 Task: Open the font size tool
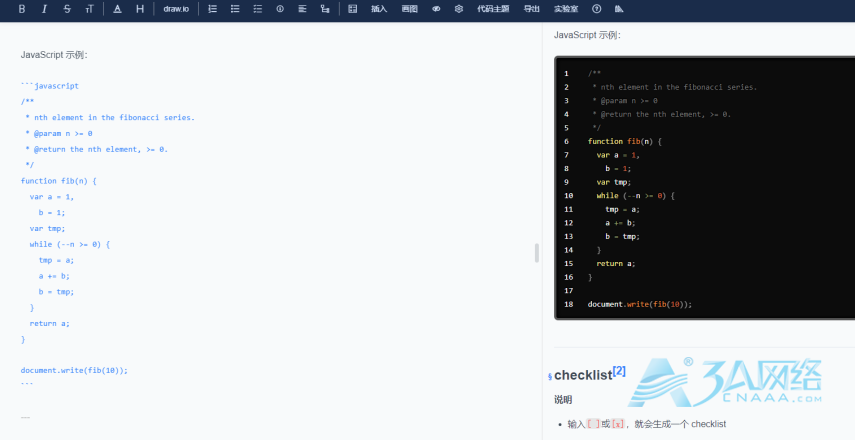[x=89, y=9]
